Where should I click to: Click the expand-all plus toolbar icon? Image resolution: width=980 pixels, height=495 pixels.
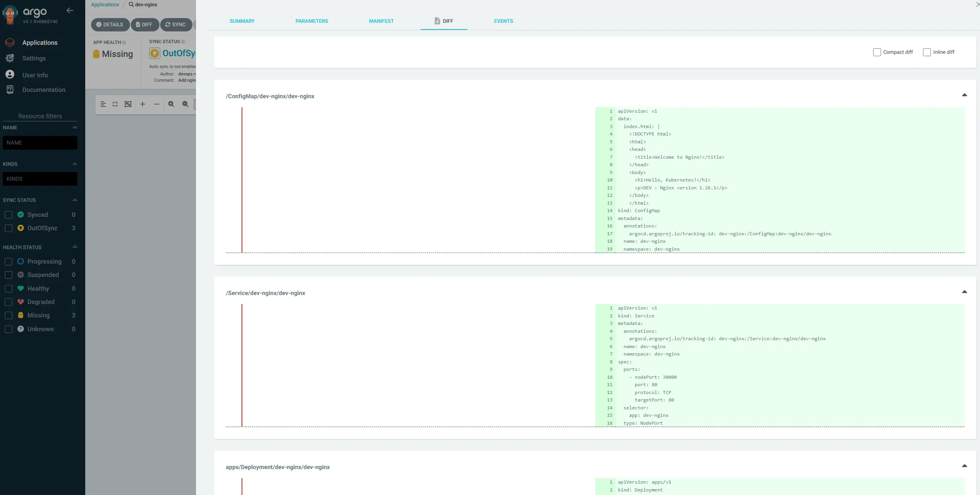143,104
